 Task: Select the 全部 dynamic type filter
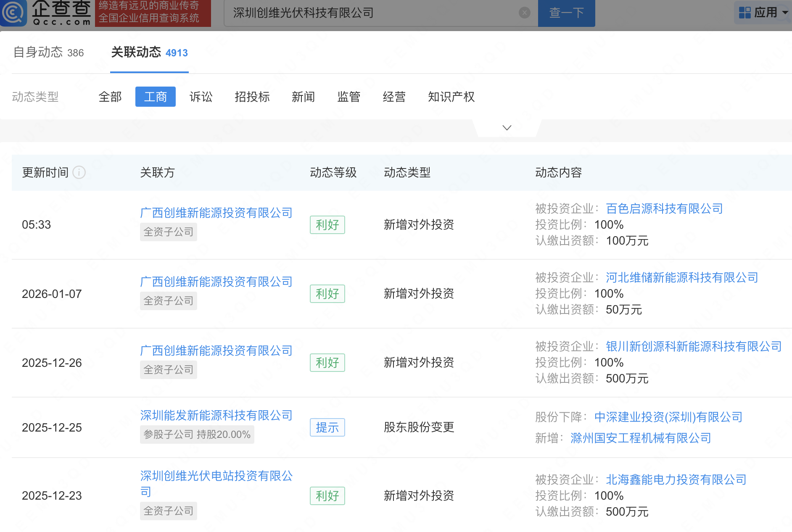(110, 97)
